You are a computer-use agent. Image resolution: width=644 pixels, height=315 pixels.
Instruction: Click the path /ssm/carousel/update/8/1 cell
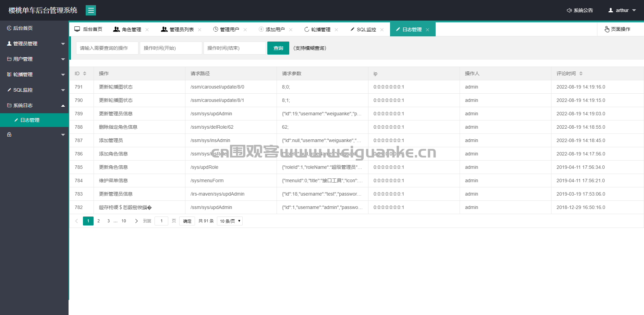(x=231, y=100)
